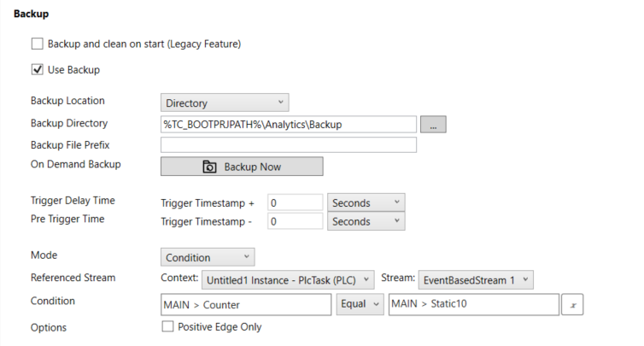Open the Equal comparison operator dropdown
This screenshot has width=644, height=346.
click(360, 304)
